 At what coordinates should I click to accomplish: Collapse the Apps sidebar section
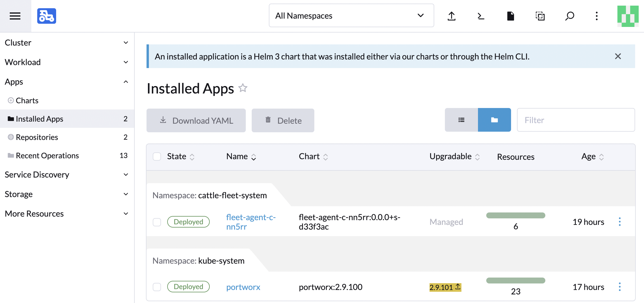pyautogui.click(x=67, y=82)
